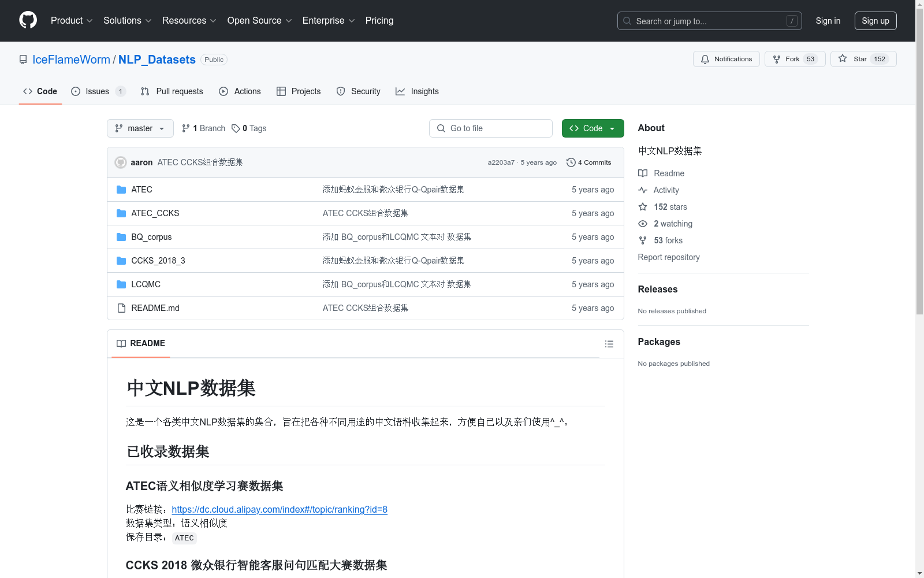The width and height of the screenshot is (924, 578).
Task: Open the LCQMC folder icon
Action: pos(121,284)
